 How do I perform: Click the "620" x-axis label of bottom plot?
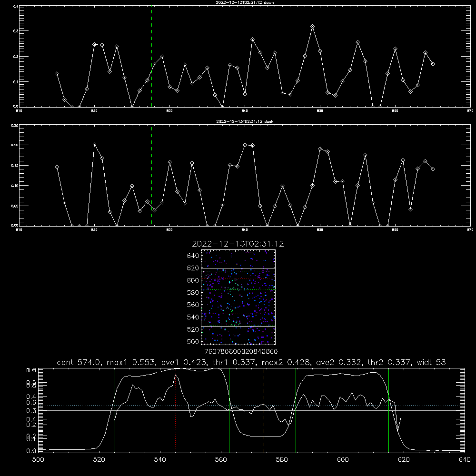coord(404,460)
